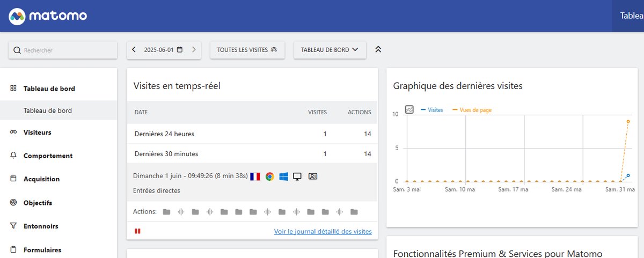Click the Comportement bell icon
644x258 pixels.
(13, 156)
